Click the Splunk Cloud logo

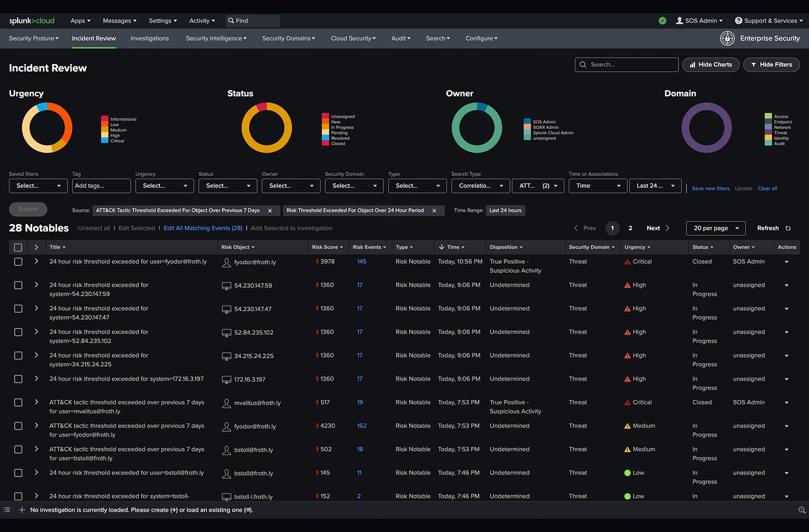point(31,21)
